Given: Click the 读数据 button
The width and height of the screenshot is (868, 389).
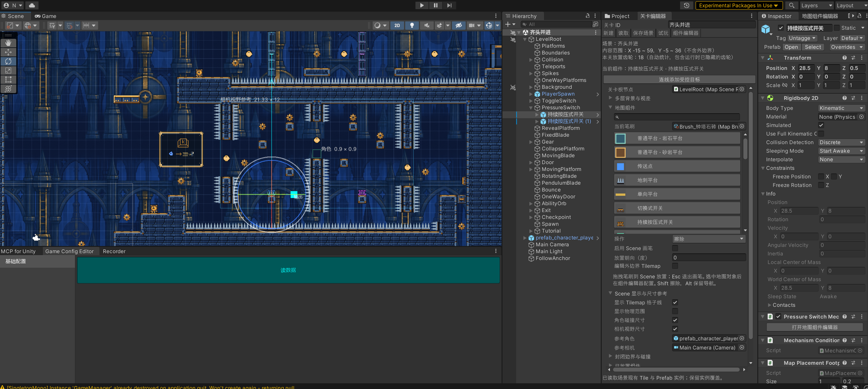Looking at the screenshot, I should tap(288, 270).
